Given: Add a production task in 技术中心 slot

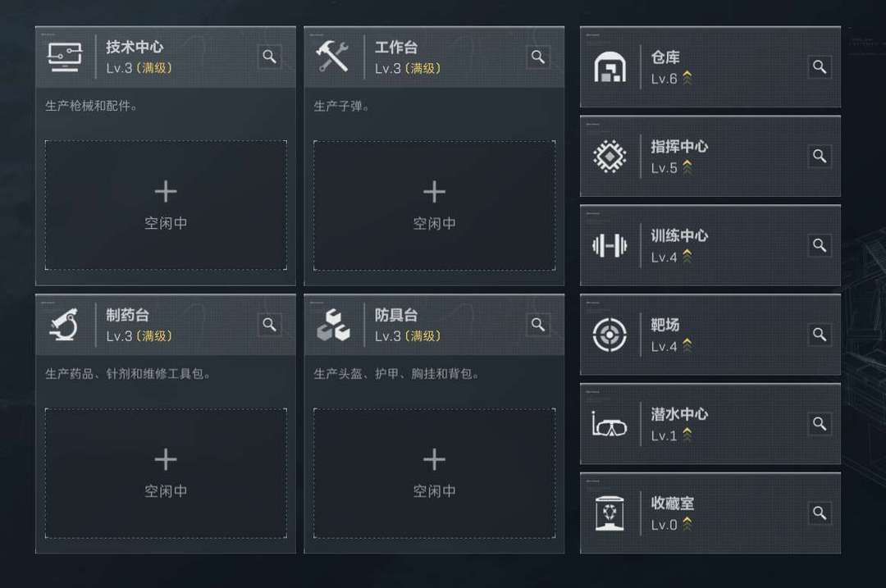Looking at the screenshot, I should (x=166, y=204).
